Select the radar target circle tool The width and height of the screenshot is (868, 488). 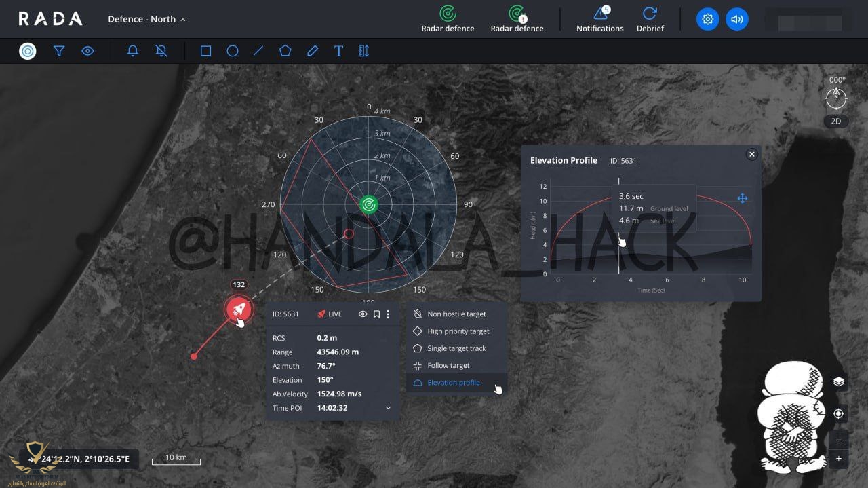point(27,51)
